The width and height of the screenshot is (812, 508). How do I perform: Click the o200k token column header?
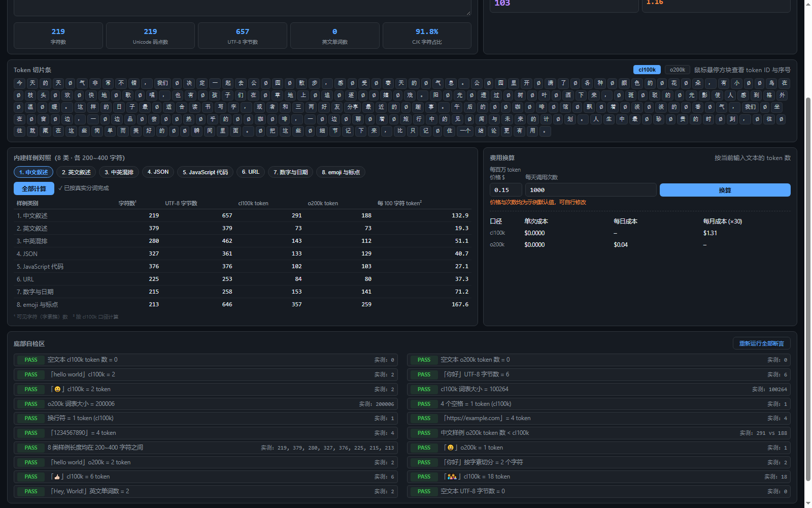323,203
